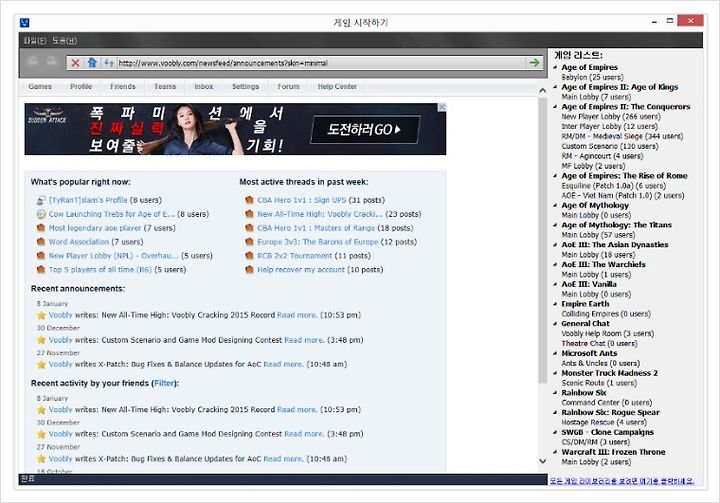
Task: Click the vertical scrollbar thumb
Action: pos(542,239)
